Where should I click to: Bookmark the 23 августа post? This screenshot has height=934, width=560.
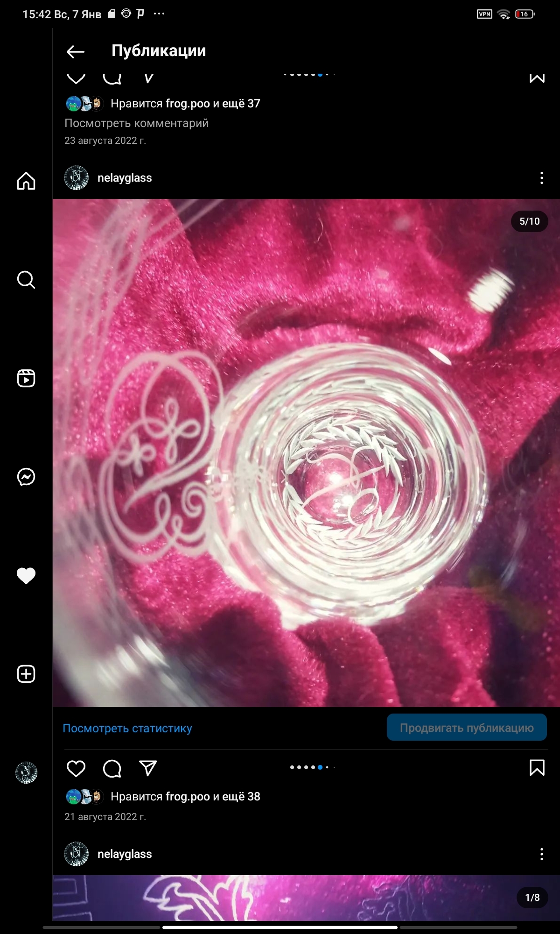[x=537, y=78]
